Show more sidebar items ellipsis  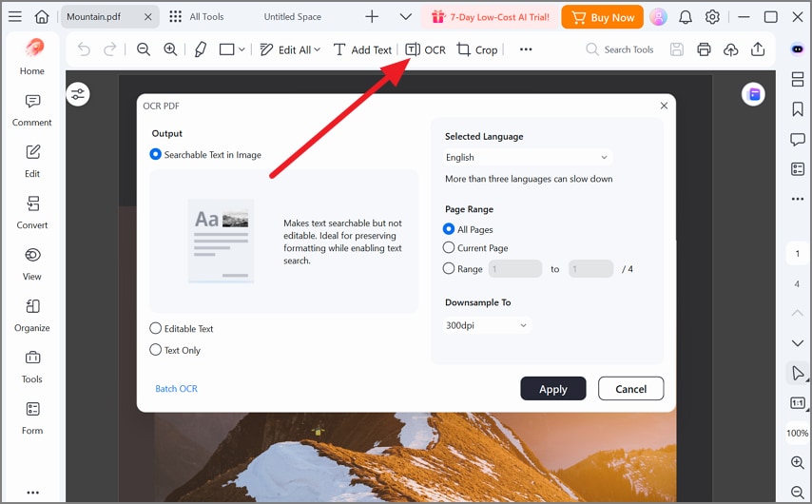[x=32, y=493]
